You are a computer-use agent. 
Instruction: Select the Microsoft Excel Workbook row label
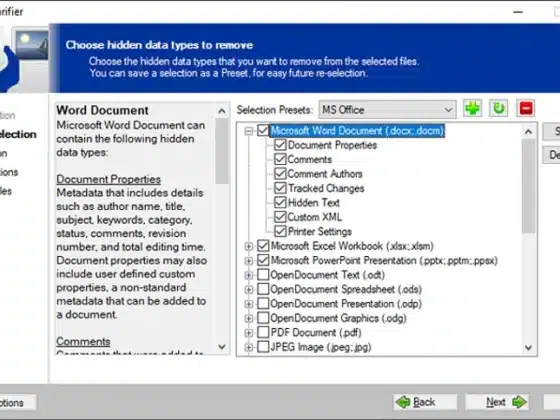pos(352,246)
